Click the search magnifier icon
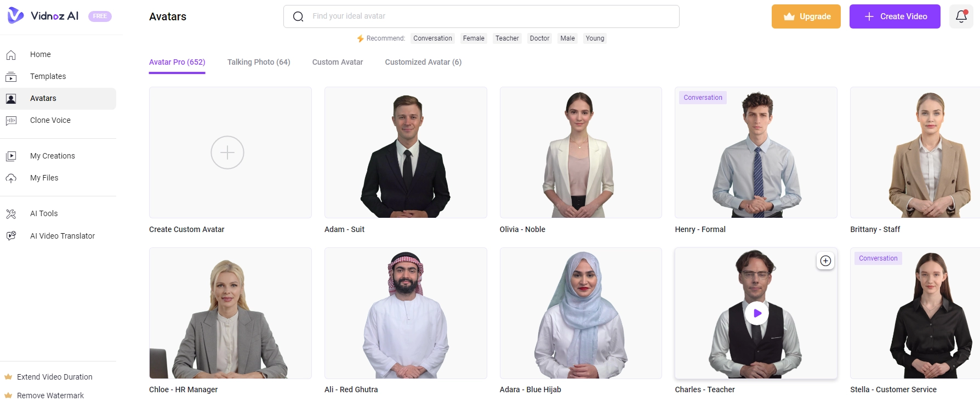The width and height of the screenshot is (980, 401). point(298,16)
